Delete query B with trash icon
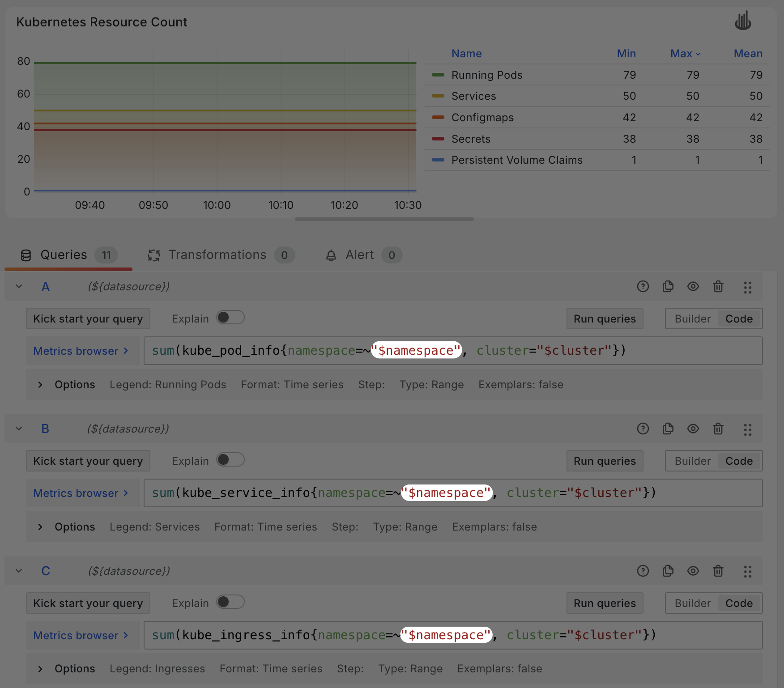The width and height of the screenshot is (784, 688). [718, 429]
